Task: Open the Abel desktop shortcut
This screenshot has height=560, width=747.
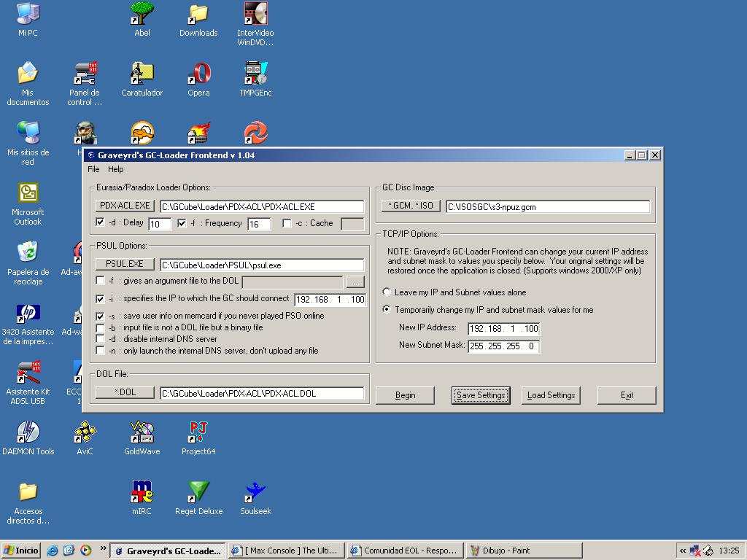Action: [142, 19]
